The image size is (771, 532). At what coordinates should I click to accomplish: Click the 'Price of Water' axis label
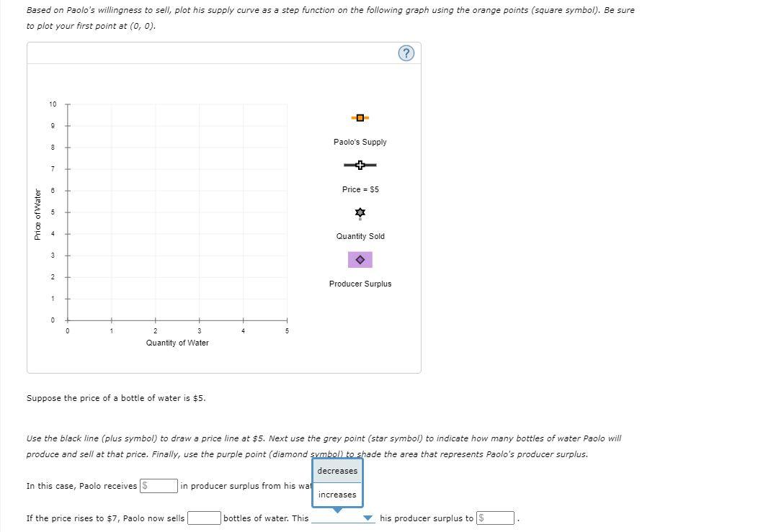click(x=37, y=213)
